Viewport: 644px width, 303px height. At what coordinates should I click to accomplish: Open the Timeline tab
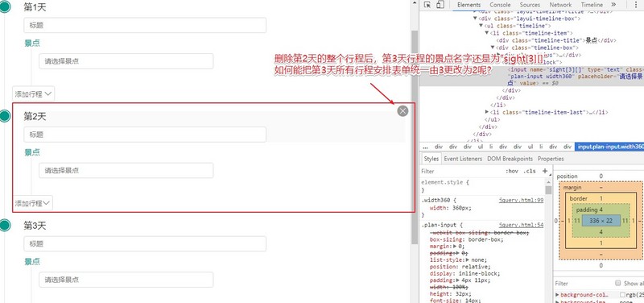point(592,5)
